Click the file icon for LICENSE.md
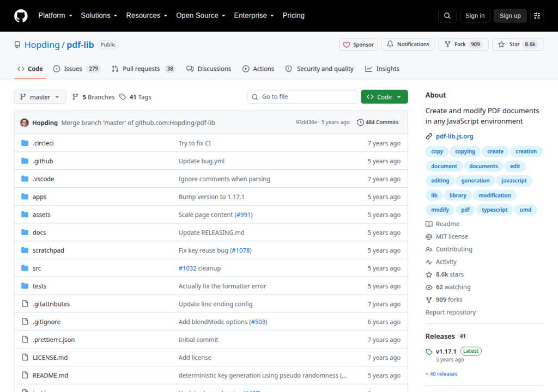558x392 pixels. [25, 357]
